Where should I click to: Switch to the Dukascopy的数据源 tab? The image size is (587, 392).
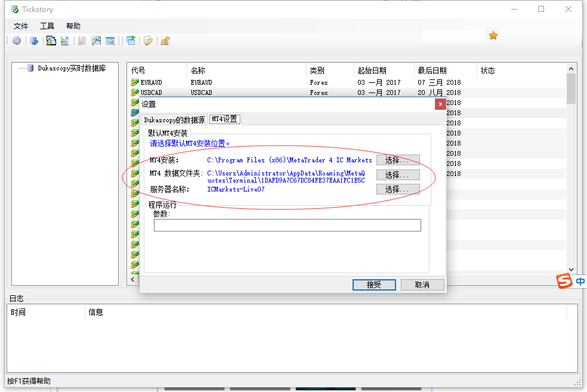[174, 120]
